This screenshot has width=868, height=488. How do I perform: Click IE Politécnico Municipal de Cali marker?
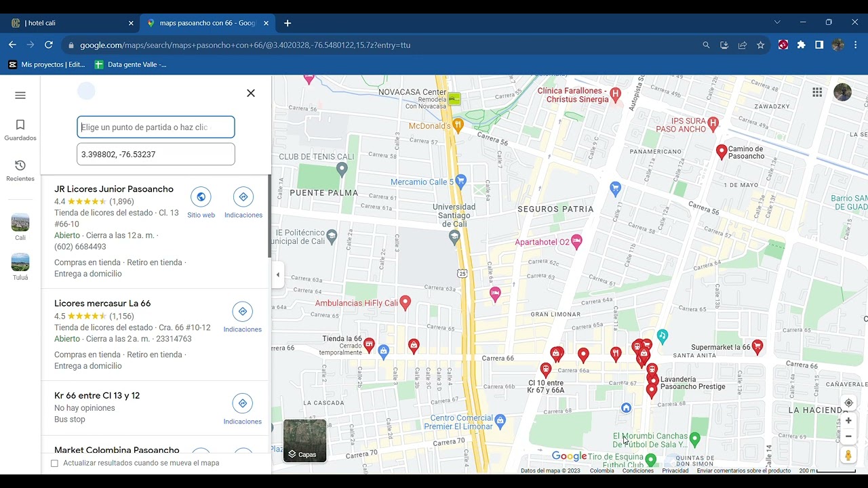[332, 236]
